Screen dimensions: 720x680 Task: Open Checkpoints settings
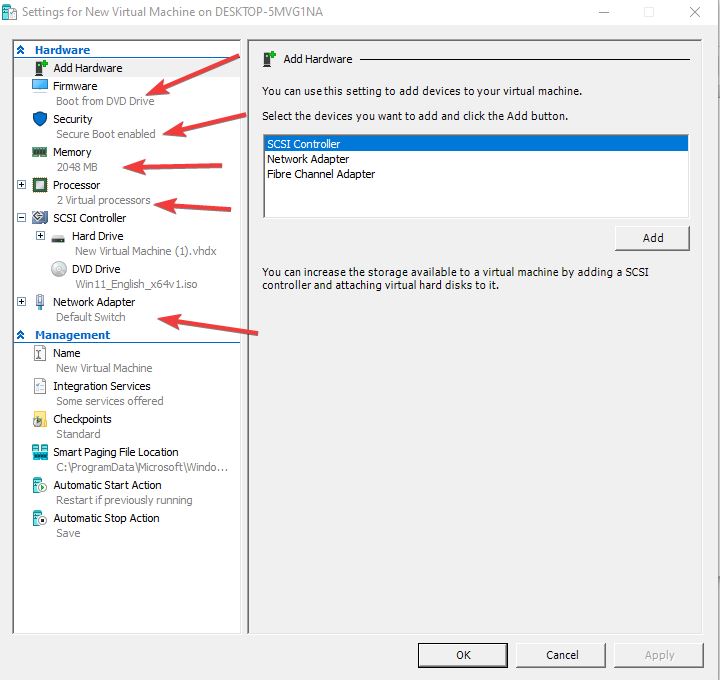82,419
